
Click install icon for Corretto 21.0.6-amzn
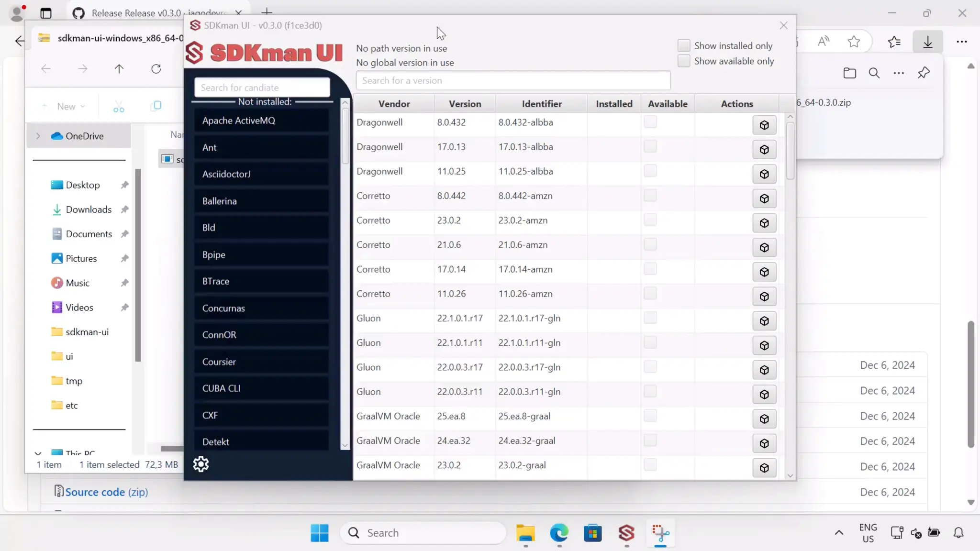click(764, 248)
